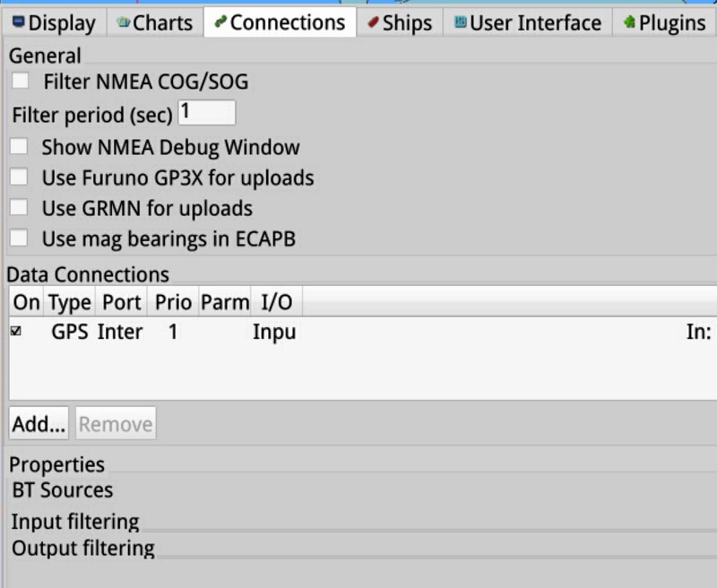Screen dimensions: 717x588
Task: Check Use Furuno GP3X for uploads
Action: point(19,177)
